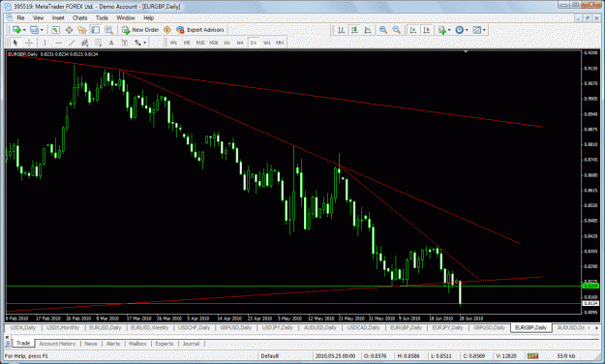The height and width of the screenshot is (364, 605).
Task: Toggle the Terminal panel icon
Action: pos(95,30)
